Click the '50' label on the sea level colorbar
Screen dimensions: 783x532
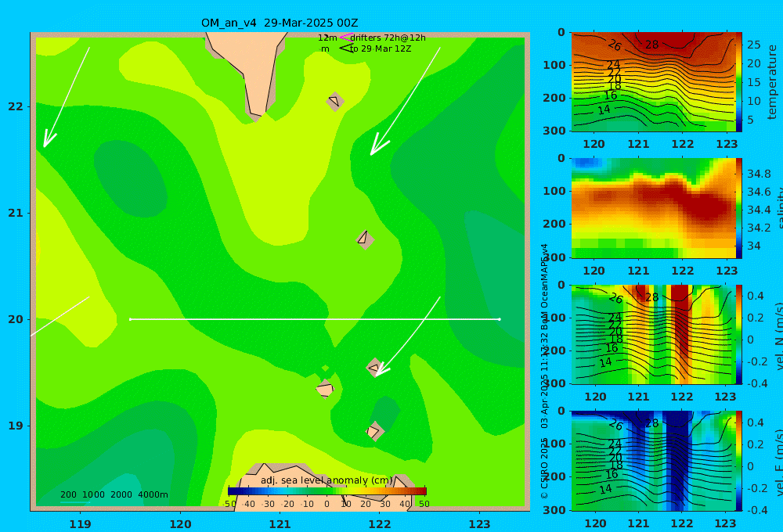(424, 504)
